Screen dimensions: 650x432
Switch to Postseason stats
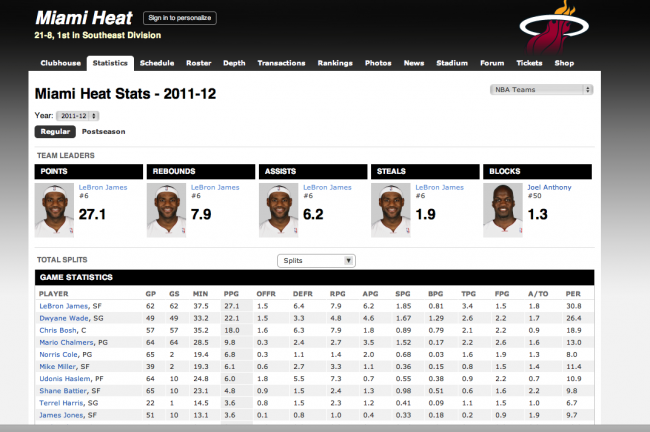pyautogui.click(x=103, y=131)
